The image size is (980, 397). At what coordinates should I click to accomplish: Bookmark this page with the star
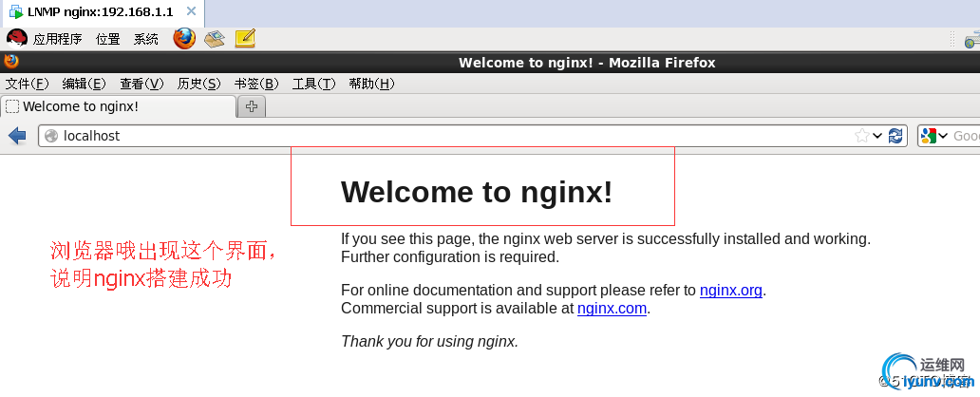pos(861,136)
